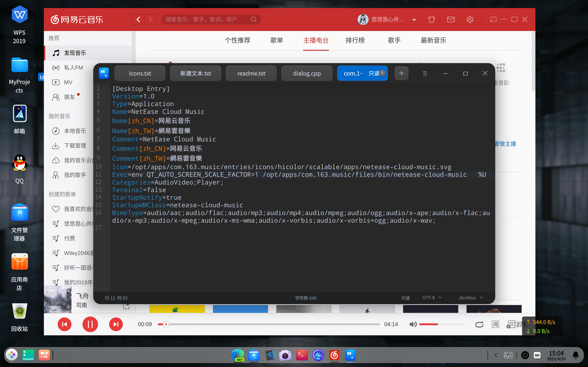Pause the currently playing song
Screen dimensions: 588x367
pos(90,324)
